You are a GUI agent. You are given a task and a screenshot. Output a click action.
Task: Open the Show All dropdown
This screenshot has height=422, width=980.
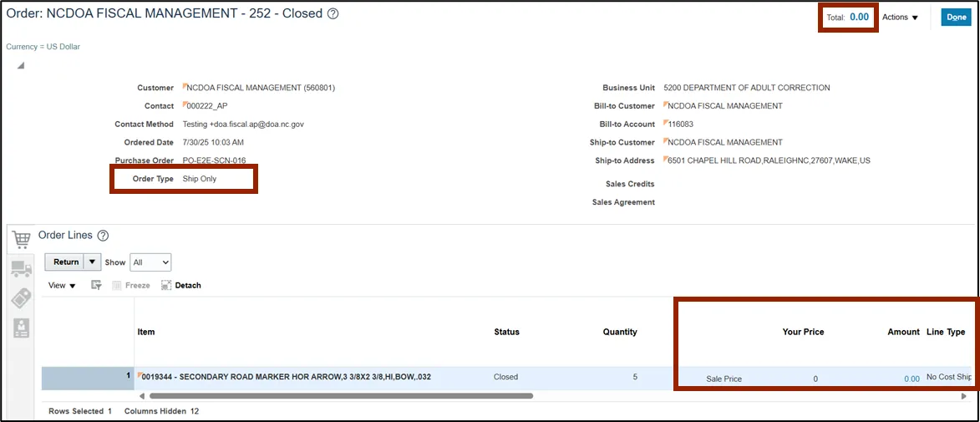150,262
